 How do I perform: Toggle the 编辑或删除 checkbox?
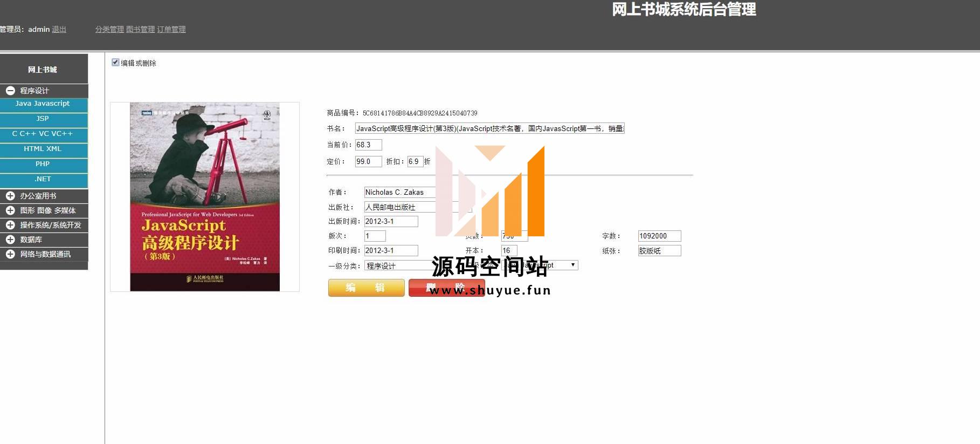coord(115,63)
